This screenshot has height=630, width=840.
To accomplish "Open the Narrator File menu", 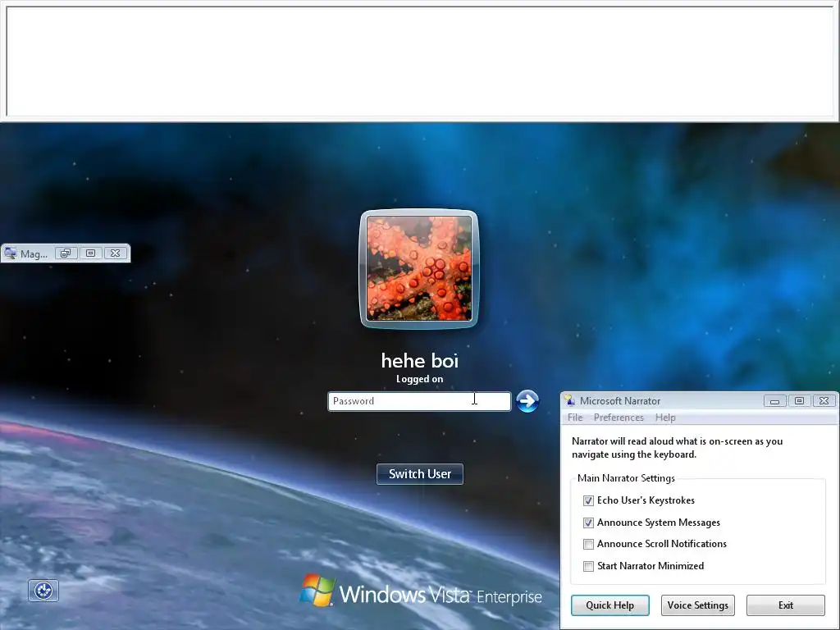I will (575, 418).
